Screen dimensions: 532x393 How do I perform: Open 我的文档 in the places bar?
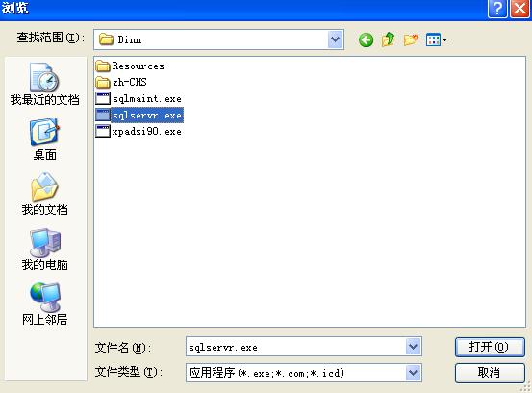click(45, 194)
